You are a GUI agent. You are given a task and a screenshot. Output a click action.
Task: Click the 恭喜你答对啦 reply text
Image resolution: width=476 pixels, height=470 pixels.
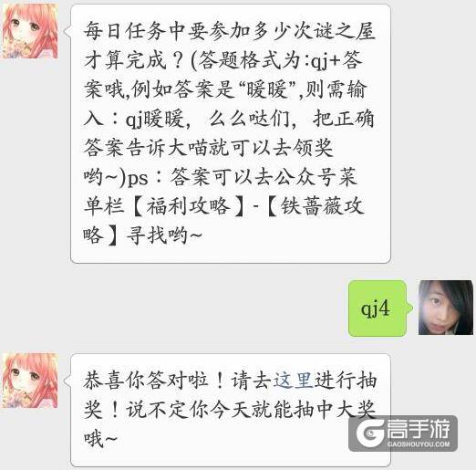[x=145, y=381]
